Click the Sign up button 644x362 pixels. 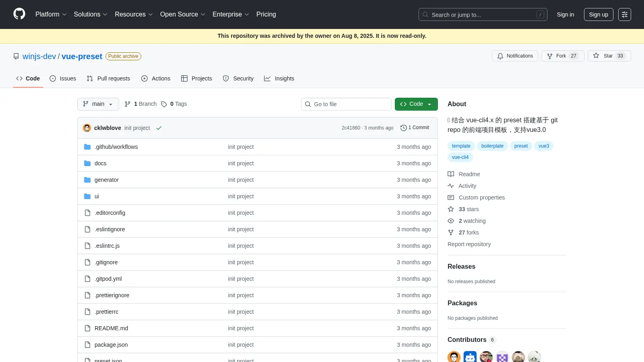point(599,14)
